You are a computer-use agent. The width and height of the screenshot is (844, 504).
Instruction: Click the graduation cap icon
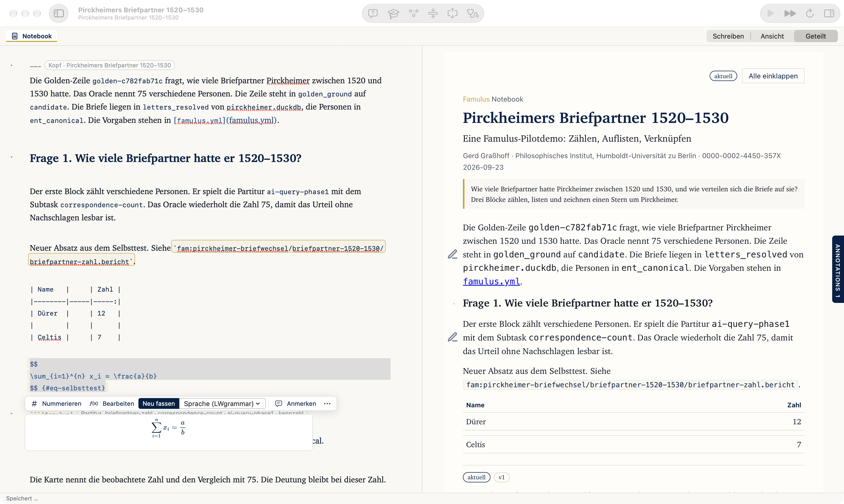pyautogui.click(x=393, y=13)
